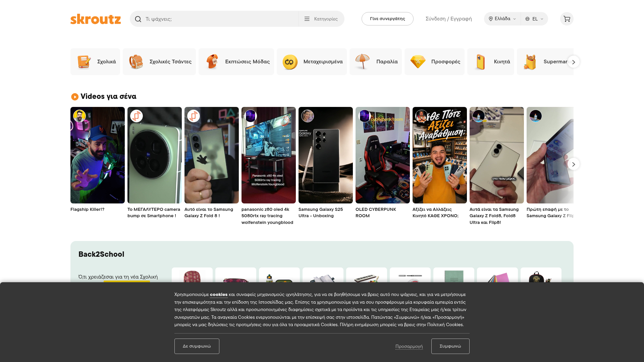Viewport: 644px width, 362px height.
Task: Click the Γίνε συνεργάτης button
Action: [387, 19]
